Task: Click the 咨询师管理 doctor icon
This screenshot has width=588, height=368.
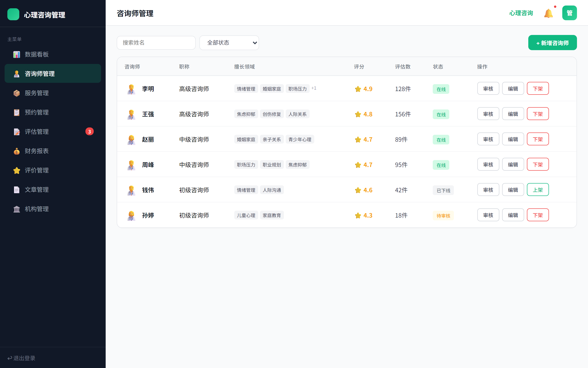Action: click(17, 74)
